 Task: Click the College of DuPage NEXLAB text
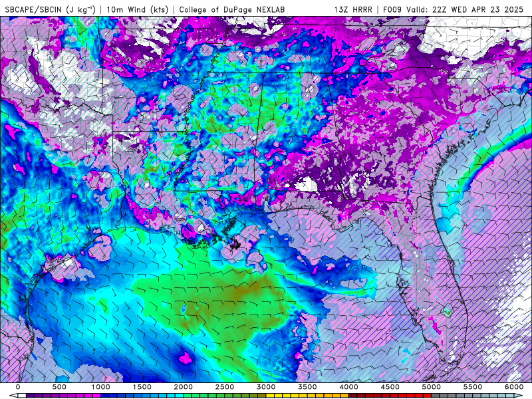tap(231, 9)
